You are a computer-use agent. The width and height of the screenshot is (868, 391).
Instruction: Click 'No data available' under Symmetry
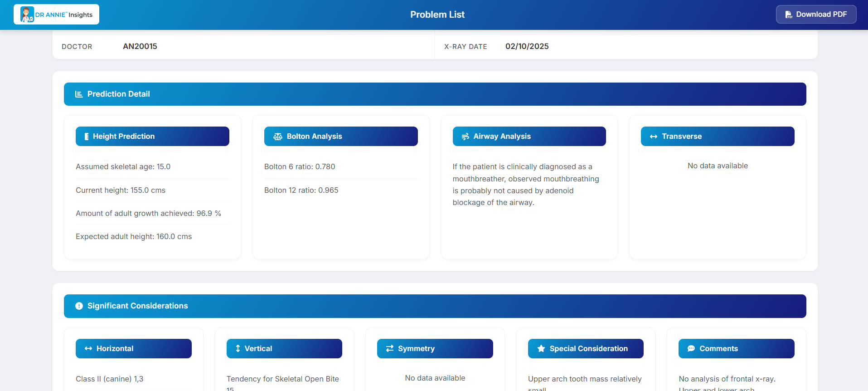tap(435, 378)
